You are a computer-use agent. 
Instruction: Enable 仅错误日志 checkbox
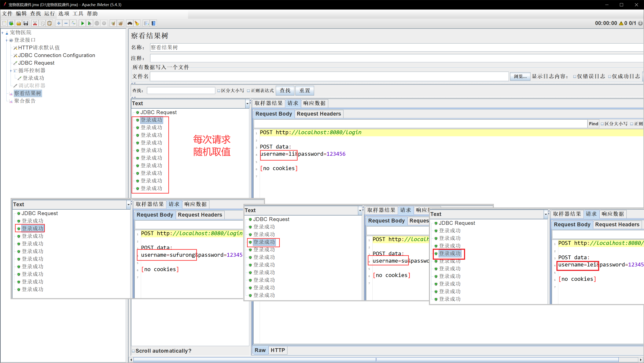[575, 76]
